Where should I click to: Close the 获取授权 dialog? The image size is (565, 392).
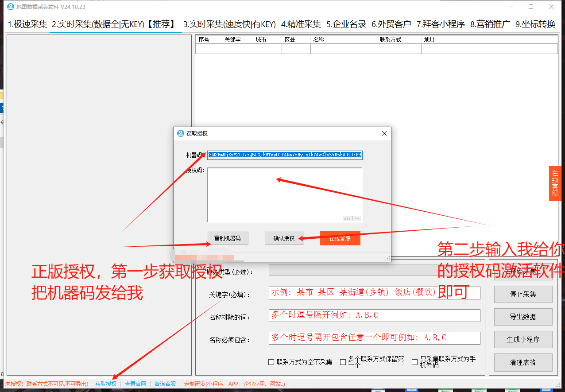click(x=384, y=133)
